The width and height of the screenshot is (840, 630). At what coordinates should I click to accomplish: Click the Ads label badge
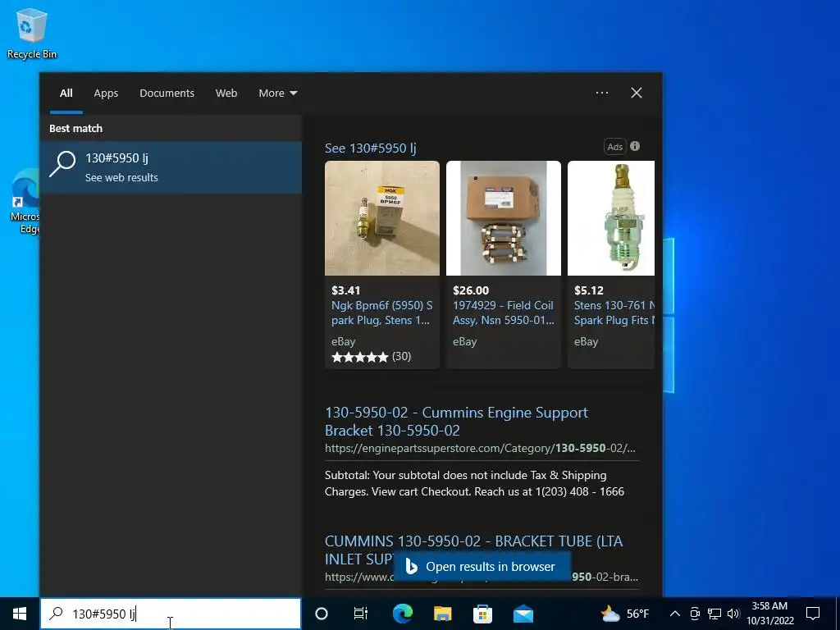pyautogui.click(x=615, y=147)
